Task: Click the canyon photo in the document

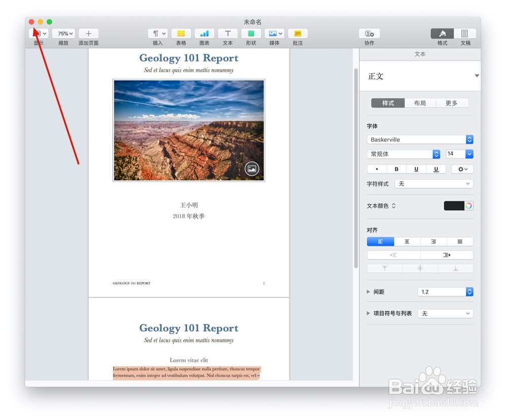Action: (x=189, y=130)
